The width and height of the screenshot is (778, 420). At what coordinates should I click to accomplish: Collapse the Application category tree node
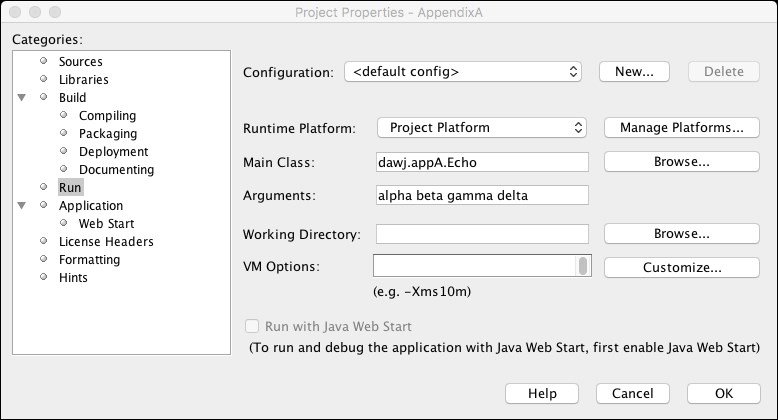(22, 205)
